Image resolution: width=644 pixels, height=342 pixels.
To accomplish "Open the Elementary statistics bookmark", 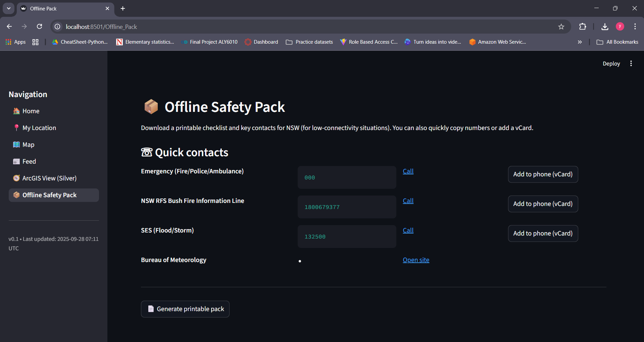I will (145, 42).
